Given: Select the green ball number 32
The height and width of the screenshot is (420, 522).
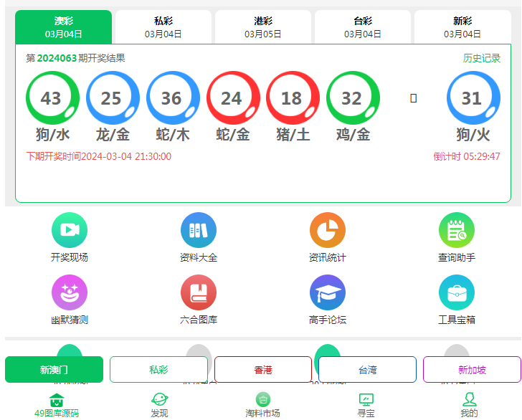Looking at the screenshot, I should [x=353, y=98].
